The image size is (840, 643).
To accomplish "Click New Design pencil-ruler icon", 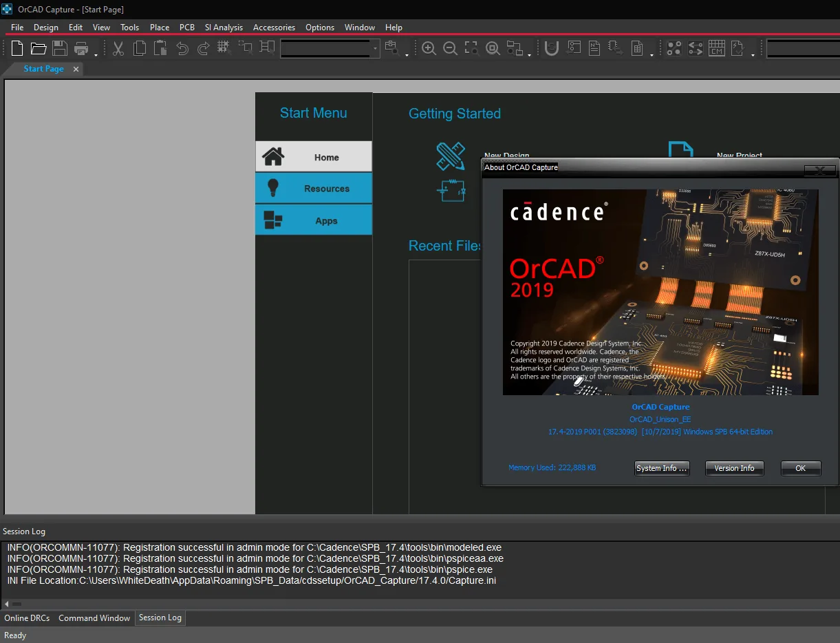I will pyautogui.click(x=451, y=156).
